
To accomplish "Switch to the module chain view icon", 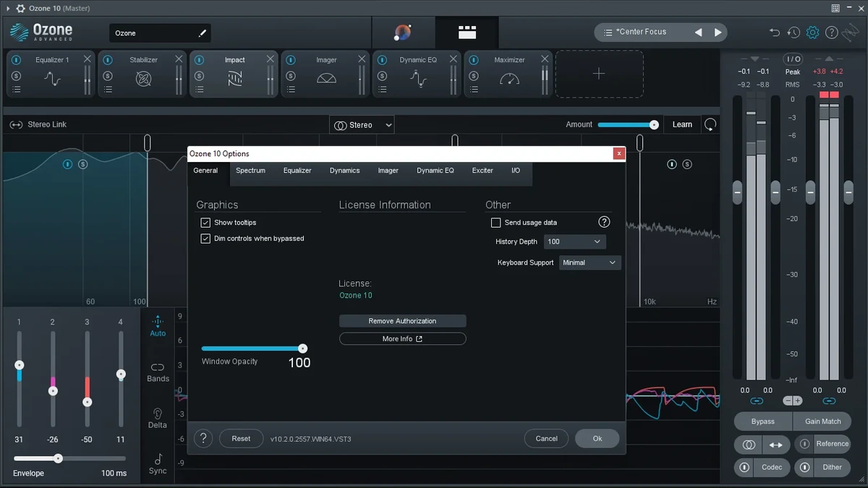I will [x=467, y=33].
